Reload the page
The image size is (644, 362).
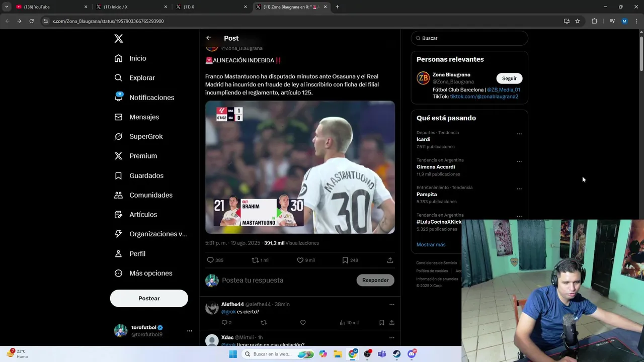point(31,21)
